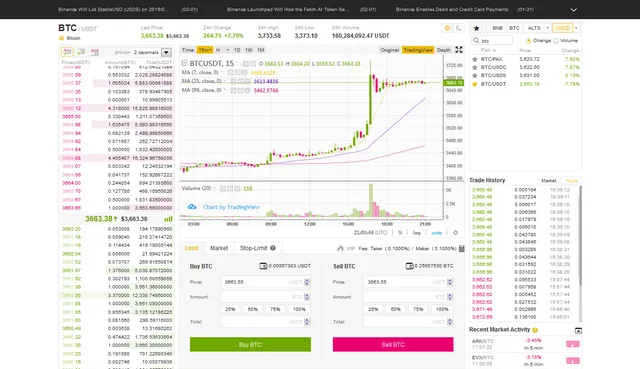Image resolution: width=640 pixels, height=369 pixels.
Task: Expand the ALTS market dropdown arrow
Action: click(547, 28)
